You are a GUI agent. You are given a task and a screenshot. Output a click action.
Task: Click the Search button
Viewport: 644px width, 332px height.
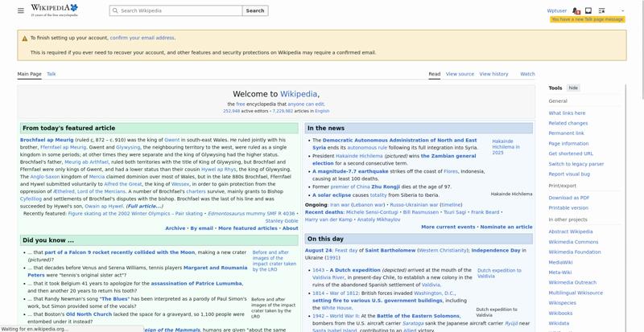point(255,10)
